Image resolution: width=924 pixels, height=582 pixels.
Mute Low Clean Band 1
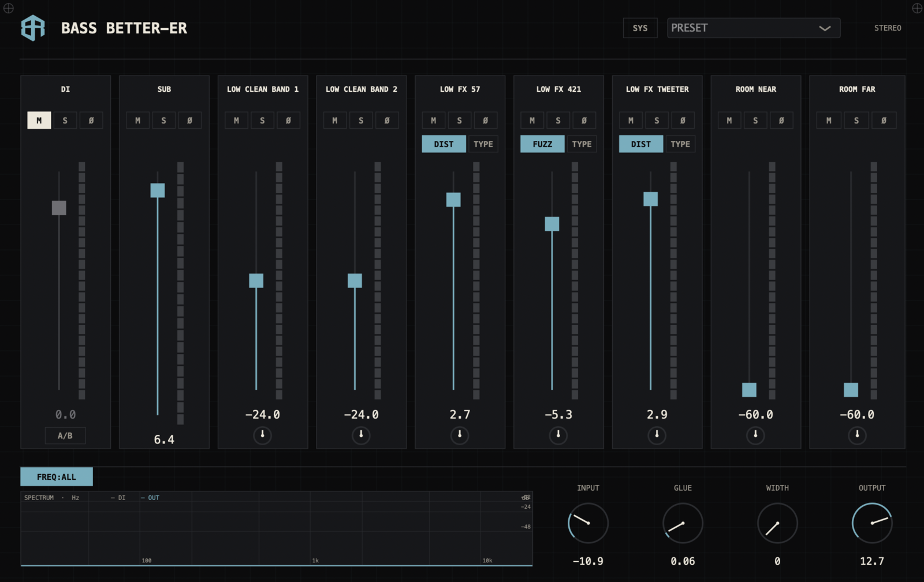click(x=236, y=120)
